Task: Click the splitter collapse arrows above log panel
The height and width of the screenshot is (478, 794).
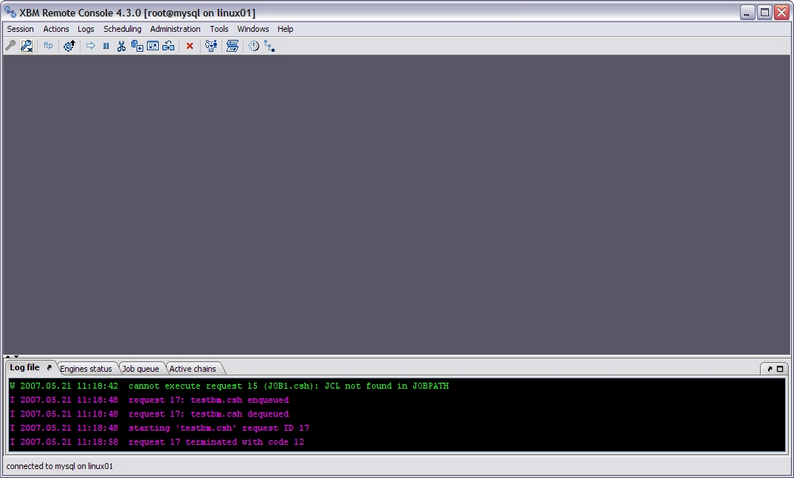Action: [x=12, y=357]
